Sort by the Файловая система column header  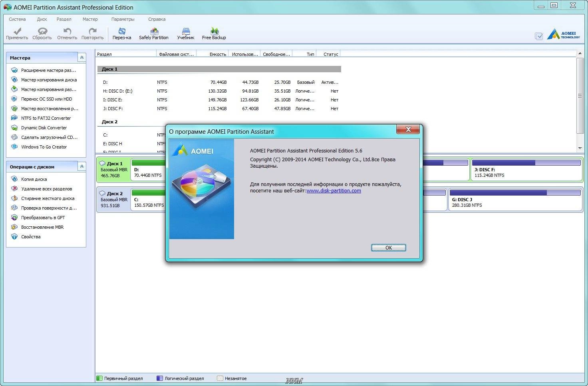click(x=176, y=54)
